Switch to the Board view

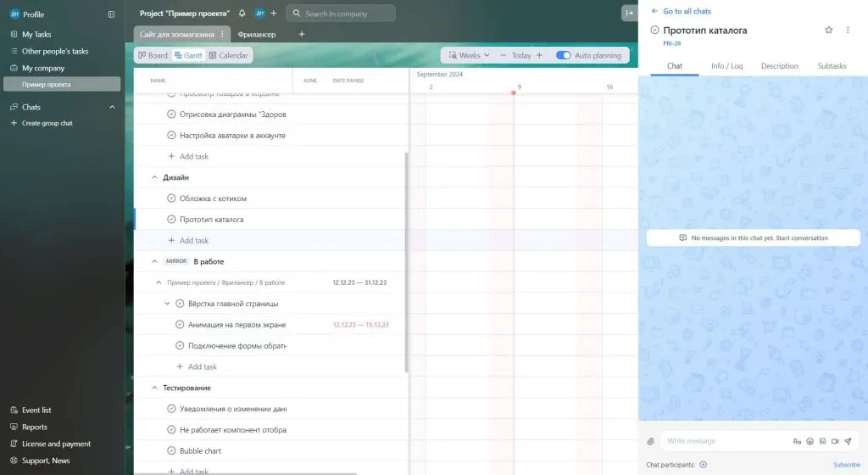[x=153, y=55]
